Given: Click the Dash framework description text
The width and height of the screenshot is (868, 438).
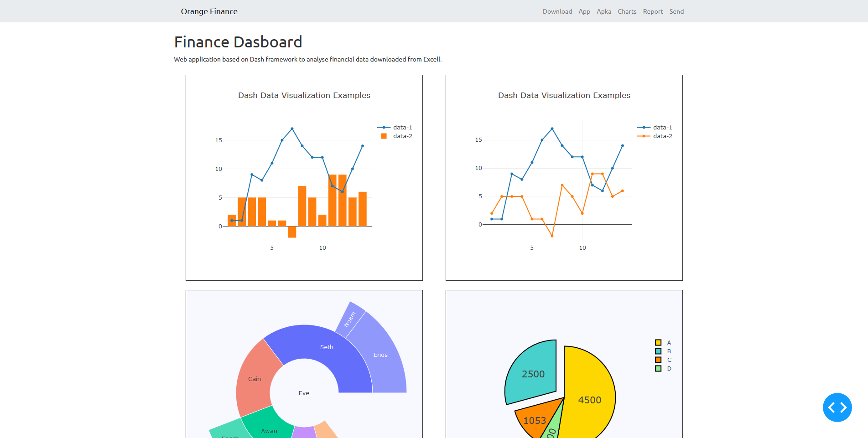Looking at the screenshot, I should click(x=308, y=59).
